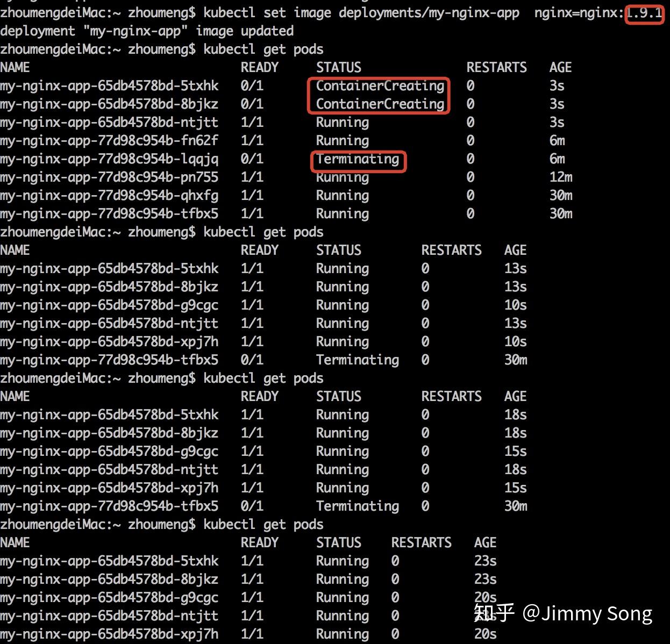Click the 0/1 ready count of pod lqqjq
Image resolution: width=670 pixels, height=644 pixels.
click(252, 159)
